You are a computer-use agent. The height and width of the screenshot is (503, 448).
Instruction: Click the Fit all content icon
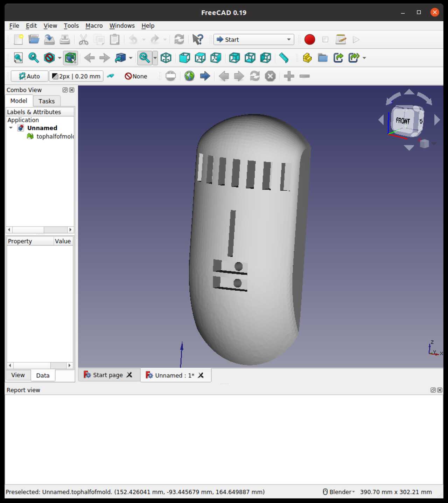tap(18, 58)
